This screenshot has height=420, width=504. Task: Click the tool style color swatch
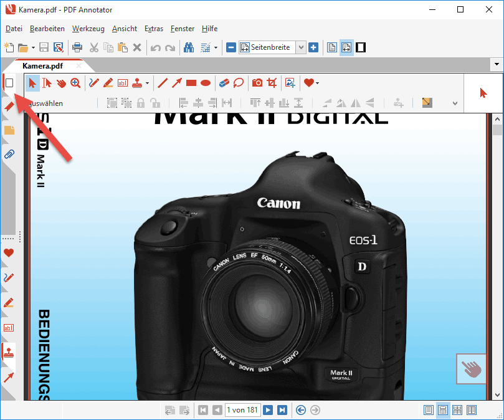pyautogui.click(x=427, y=103)
